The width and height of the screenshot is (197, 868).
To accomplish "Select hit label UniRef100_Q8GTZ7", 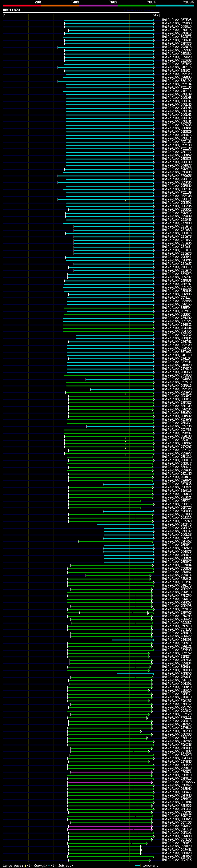I will (177, 152).
